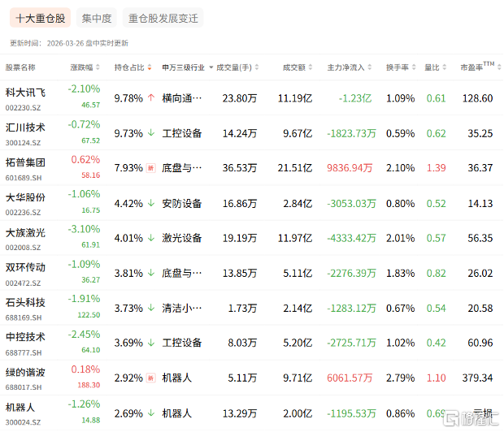Viewport: 504px width, 432px height.
Task: Switch to the 集中度 tab
Action: (x=97, y=18)
